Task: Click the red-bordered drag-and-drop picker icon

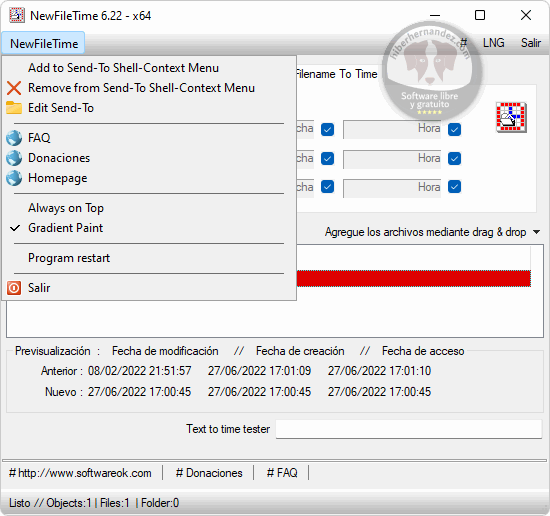Action: pyautogui.click(x=511, y=117)
